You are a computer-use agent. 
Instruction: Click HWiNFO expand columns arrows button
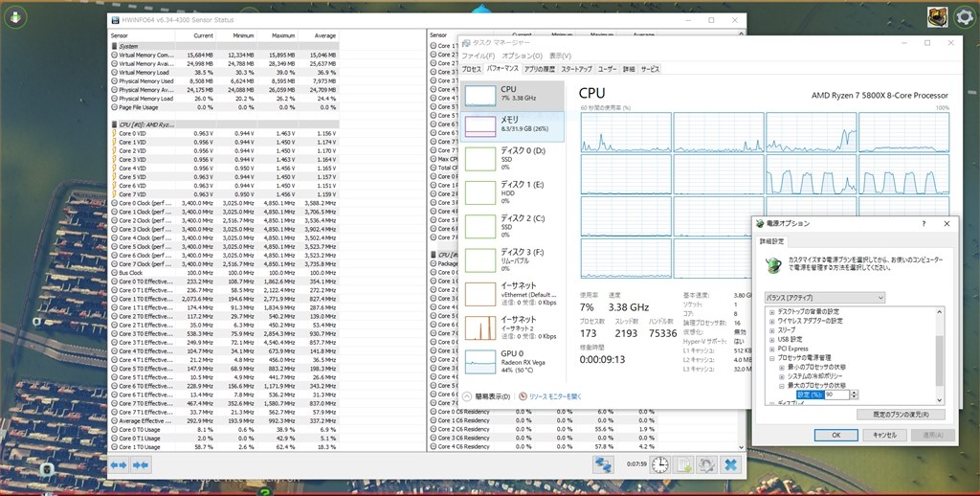click(119, 464)
